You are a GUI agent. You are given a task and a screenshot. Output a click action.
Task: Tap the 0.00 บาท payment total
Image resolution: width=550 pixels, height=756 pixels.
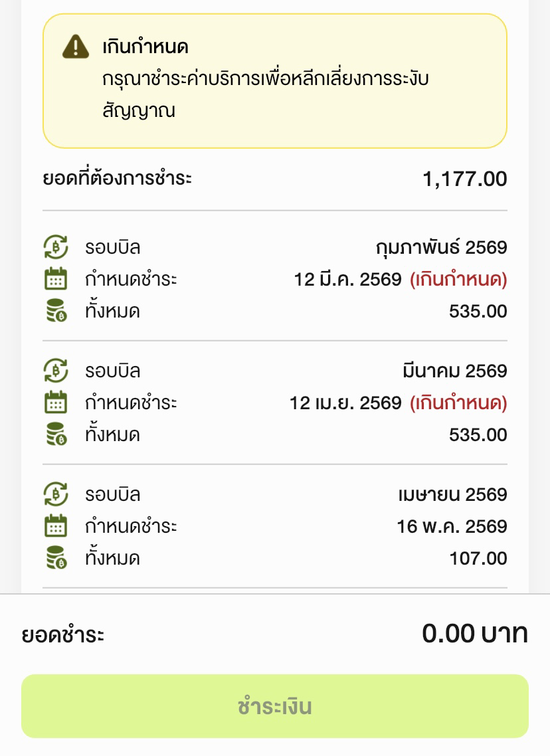click(x=475, y=633)
